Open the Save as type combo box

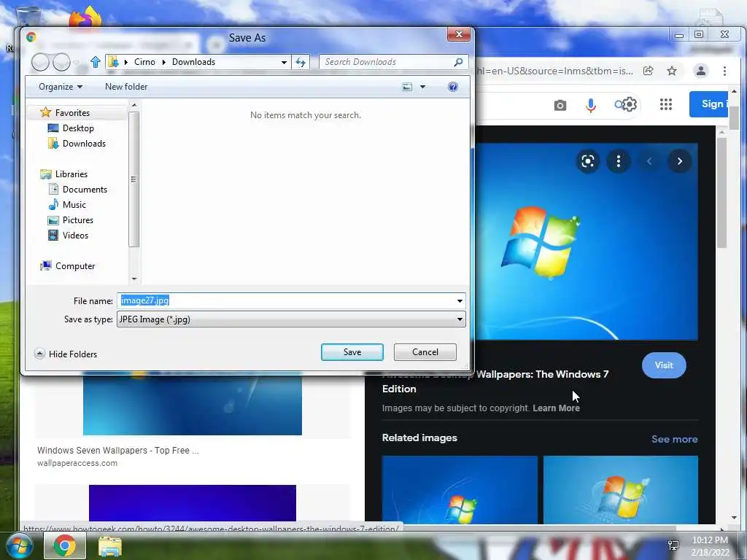[x=291, y=319]
